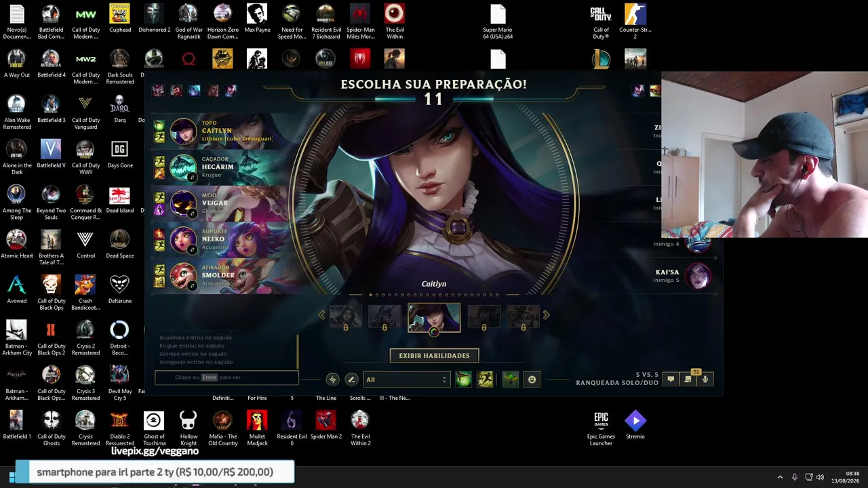Select the highlighted Caitlyn skin thumbnail
Viewport: 868px width, 488px height.
coord(434,317)
